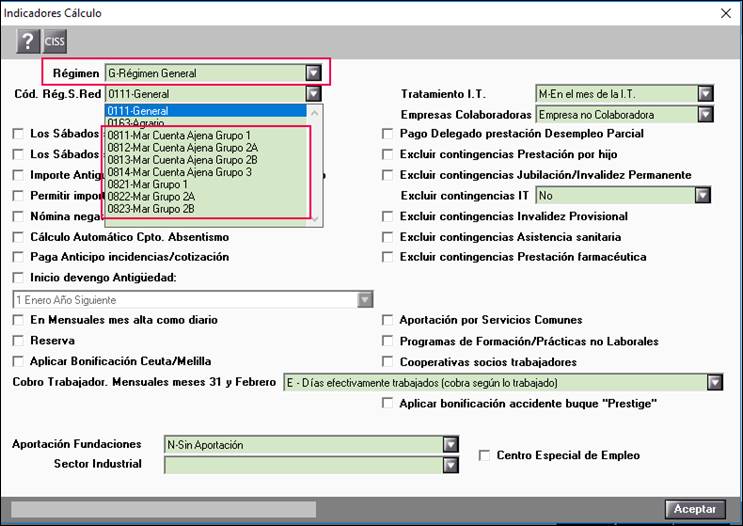Select 0813-Mar Cuenta Ajena Grupo 2B

(206, 160)
